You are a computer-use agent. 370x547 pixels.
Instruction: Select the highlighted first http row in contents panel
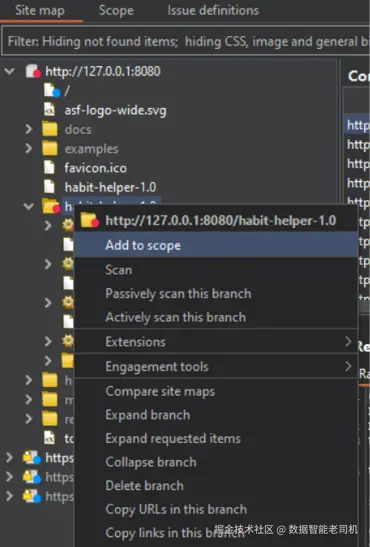point(358,125)
